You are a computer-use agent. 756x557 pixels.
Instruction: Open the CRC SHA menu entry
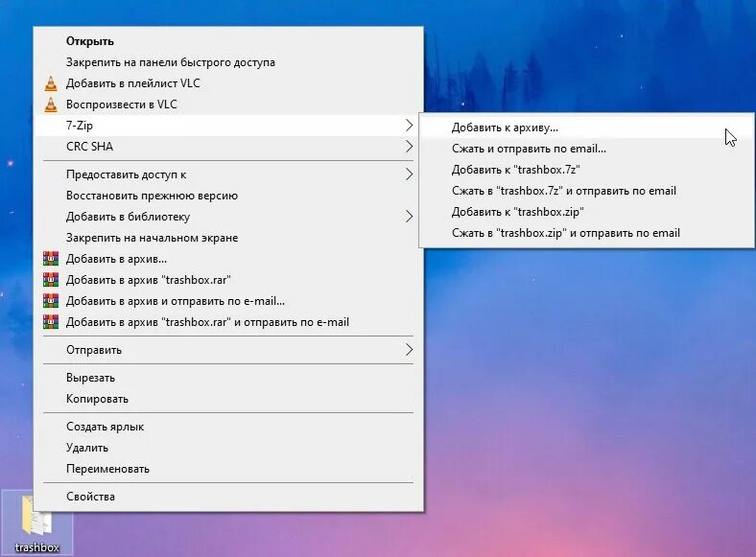(228, 147)
